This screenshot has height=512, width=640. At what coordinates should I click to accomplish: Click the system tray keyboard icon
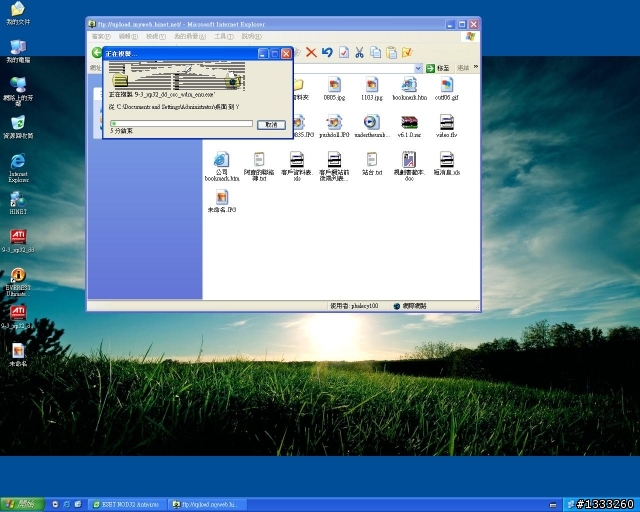(x=553, y=505)
